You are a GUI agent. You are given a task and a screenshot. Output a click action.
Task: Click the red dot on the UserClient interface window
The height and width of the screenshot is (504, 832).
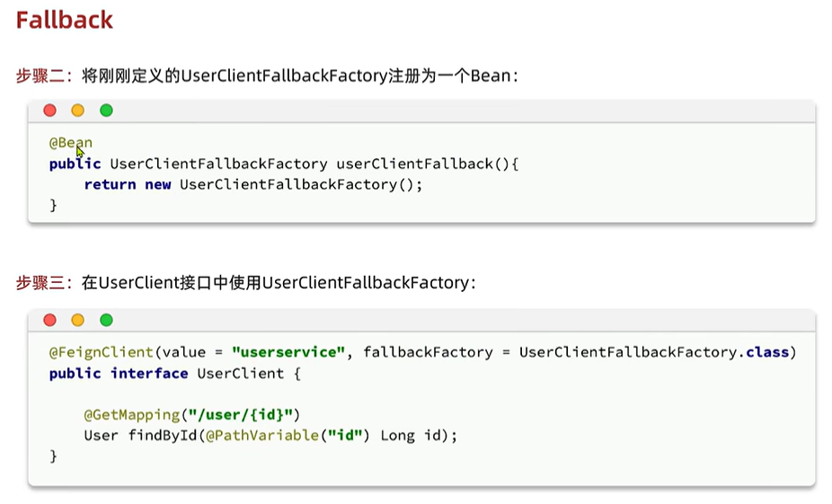pos(49,320)
